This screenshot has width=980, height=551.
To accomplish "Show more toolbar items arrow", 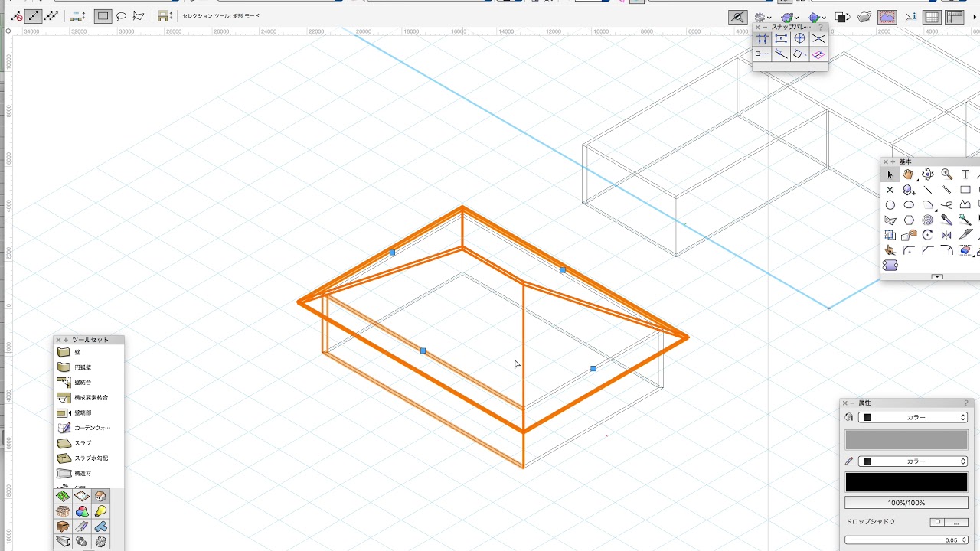I will 974,17.
